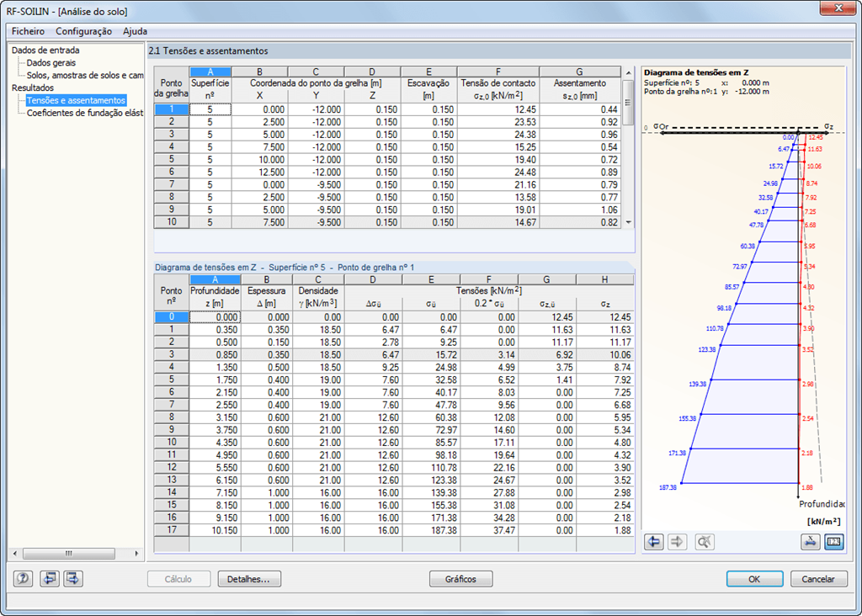Click navigator horizontal scrollbar right arrow
The height and width of the screenshot is (616, 862).
[136, 554]
